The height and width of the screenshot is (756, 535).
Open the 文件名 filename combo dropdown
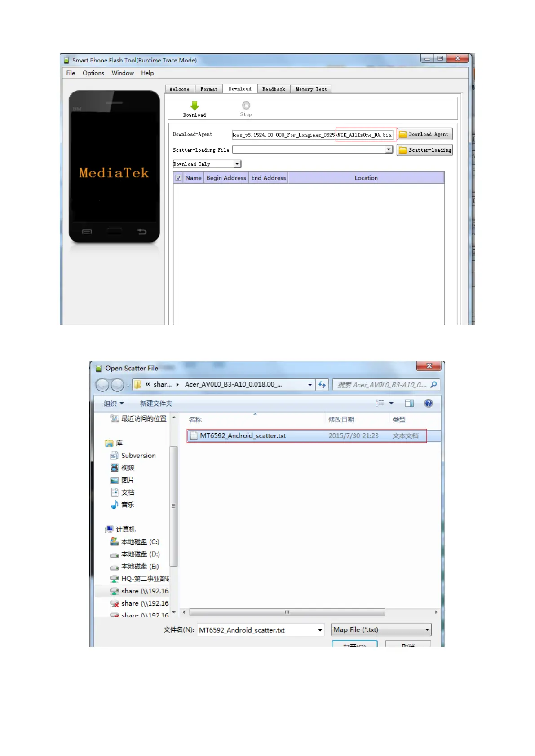coord(320,630)
